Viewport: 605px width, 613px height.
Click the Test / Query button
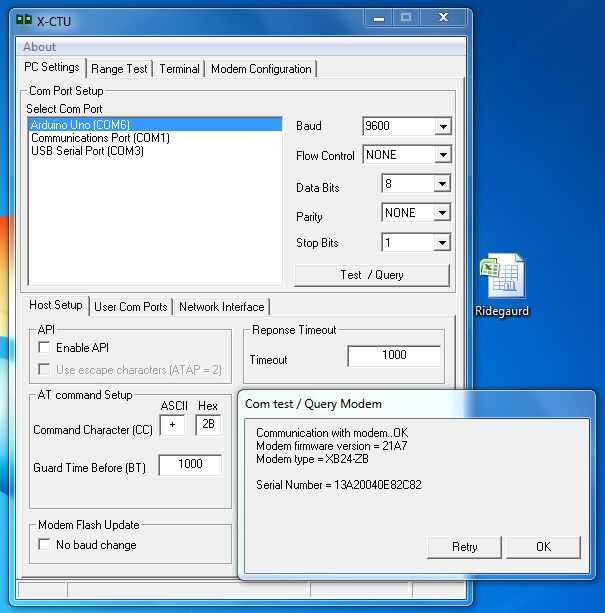tap(372, 275)
